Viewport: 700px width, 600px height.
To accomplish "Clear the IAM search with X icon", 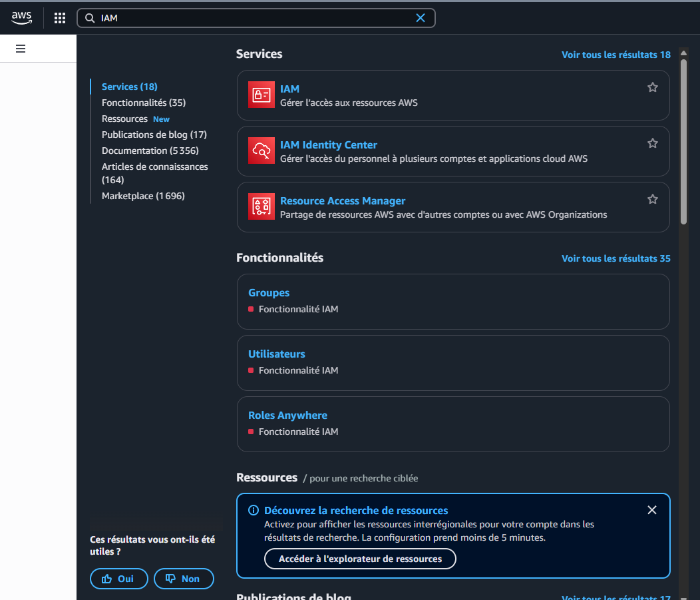I will (x=421, y=18).
